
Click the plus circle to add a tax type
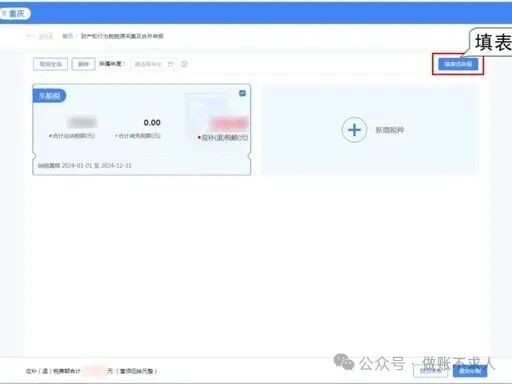tap(354, 130)
